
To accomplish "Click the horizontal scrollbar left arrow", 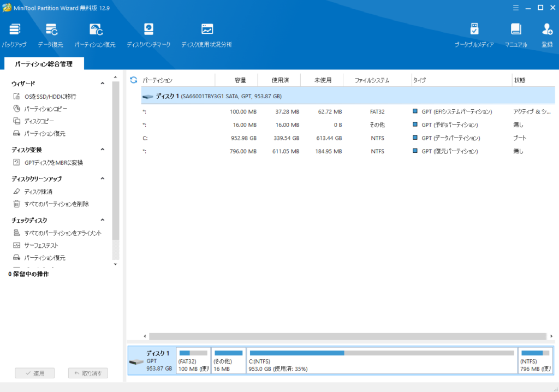I will 145,336.
